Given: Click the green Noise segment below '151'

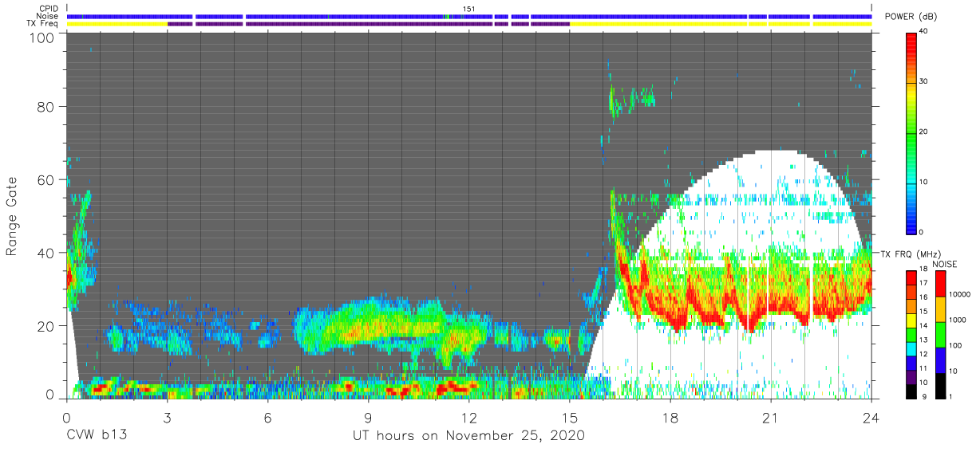Looking at the screenshot, I should pyautogui.click(x=447, y=16).
